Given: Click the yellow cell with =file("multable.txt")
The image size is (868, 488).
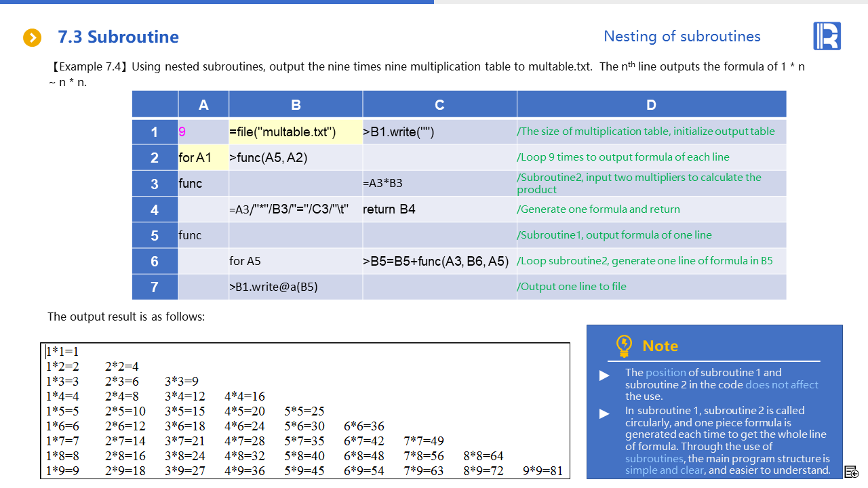Looking at the screenshot, I should [x=295, y=131].
